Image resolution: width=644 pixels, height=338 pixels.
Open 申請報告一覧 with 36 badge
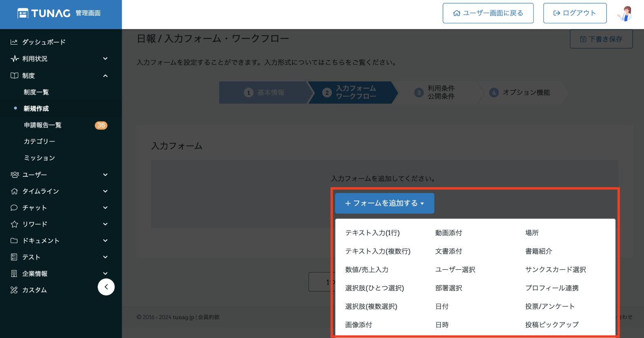pos(43,125)
